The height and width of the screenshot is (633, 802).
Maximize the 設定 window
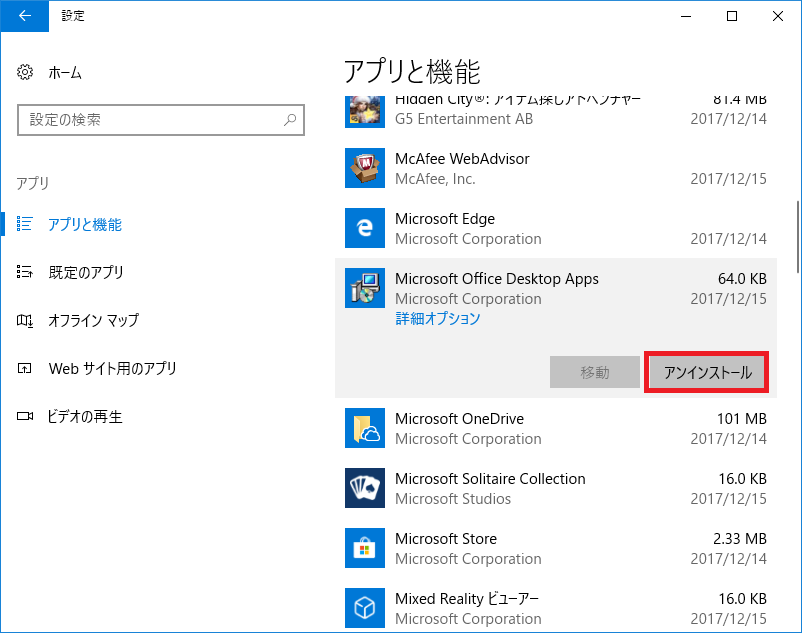click(x=732, y=16)
